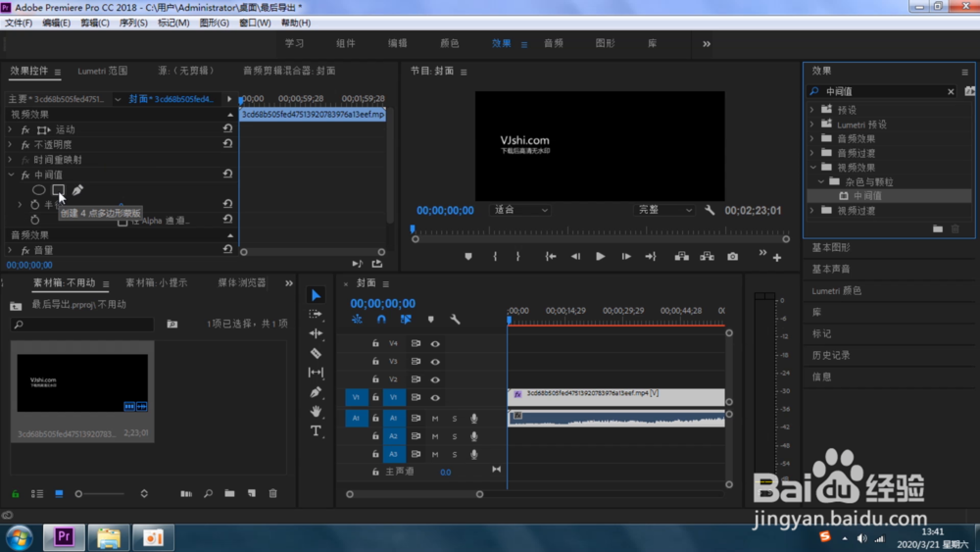Mark Out point in program monitor
This screenshot has height=552, width=980.
click(x=518, y=256)
